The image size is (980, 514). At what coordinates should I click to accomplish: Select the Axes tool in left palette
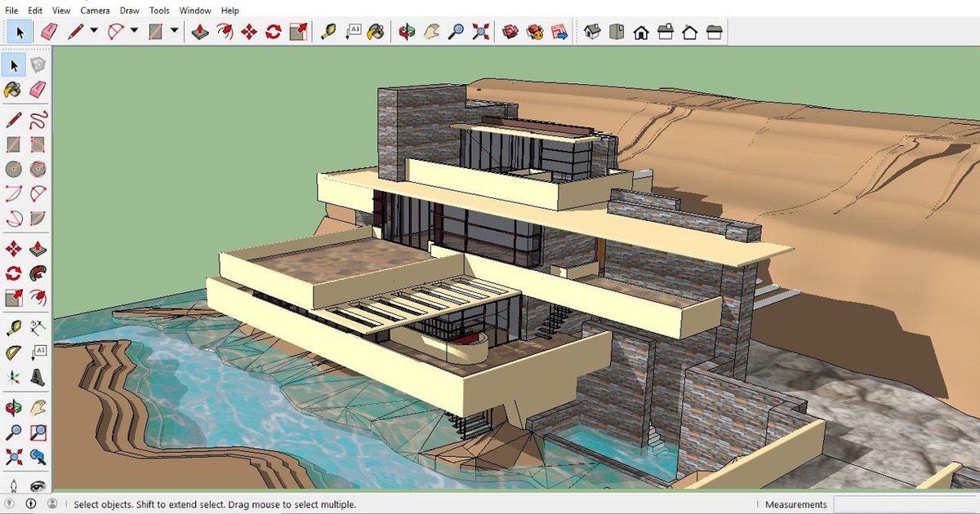[x=14, y=377]
